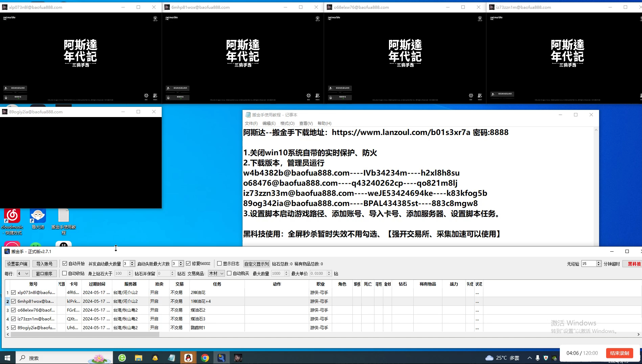Viewport: 642px width, 364px height.
Task: Open Google Chrome from taskbar
Action: [205, 358]
